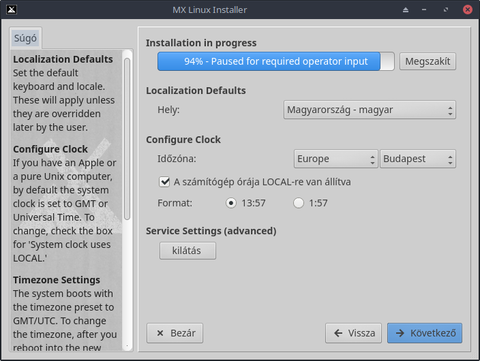The image size is (480, 361).
Task: Click the MX logo icon in title bar
Action: 12,9
